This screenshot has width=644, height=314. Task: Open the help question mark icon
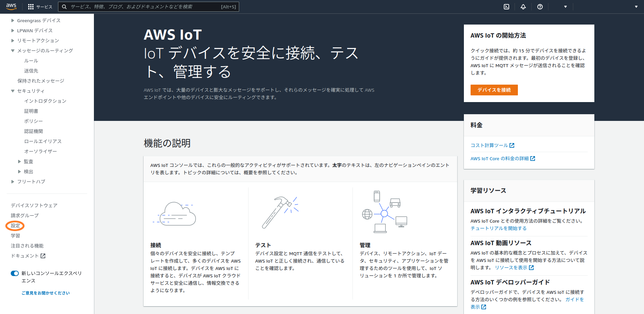point(540,7)
